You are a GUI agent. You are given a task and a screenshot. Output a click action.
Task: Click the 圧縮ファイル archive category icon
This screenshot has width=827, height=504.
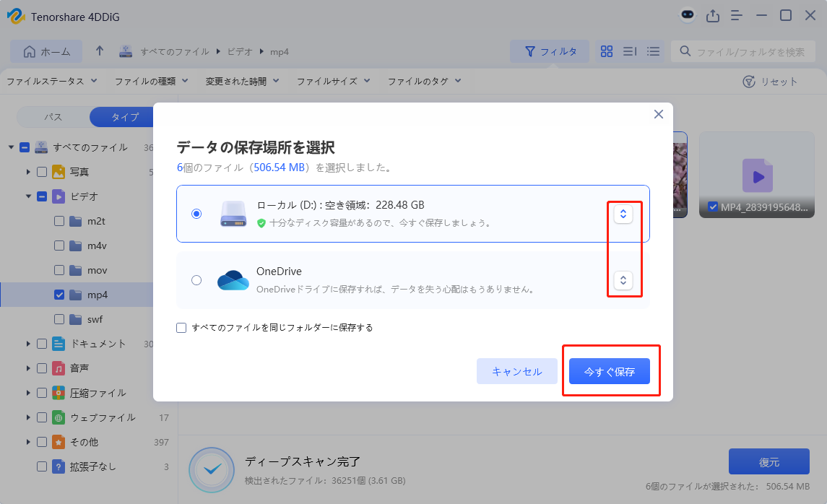59,393
